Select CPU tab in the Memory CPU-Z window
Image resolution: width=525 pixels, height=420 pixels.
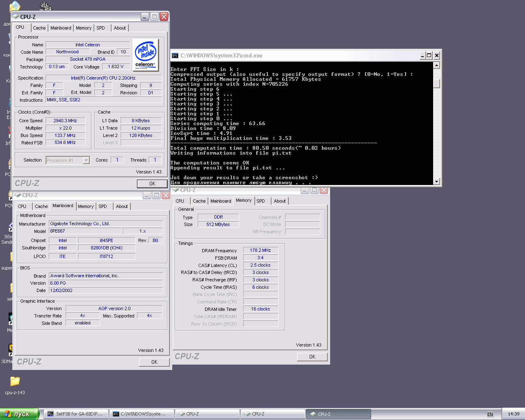pos(180,201)
